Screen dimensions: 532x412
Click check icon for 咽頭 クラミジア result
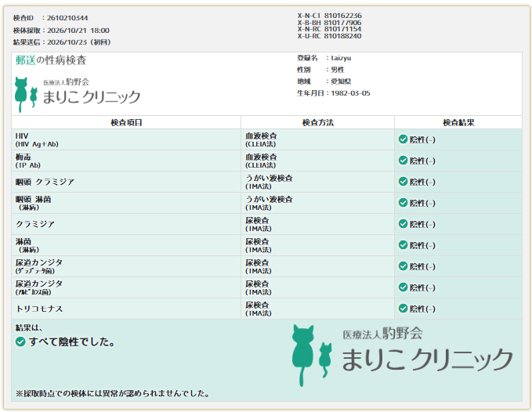(x=403, y=182)
